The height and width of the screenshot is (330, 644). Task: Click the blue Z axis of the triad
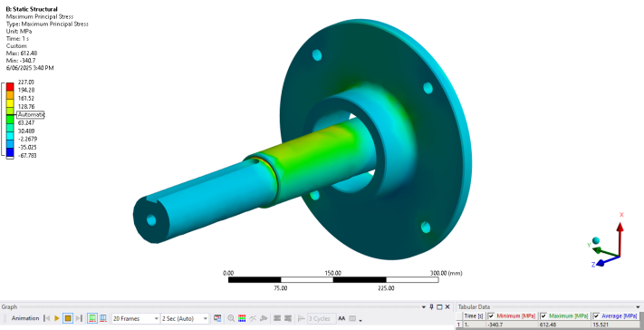point(608,260)
